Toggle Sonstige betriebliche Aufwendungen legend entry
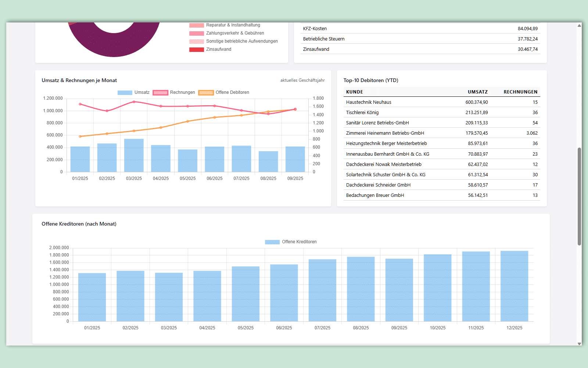This screenshot has width=588, height=368. [233, 41]
